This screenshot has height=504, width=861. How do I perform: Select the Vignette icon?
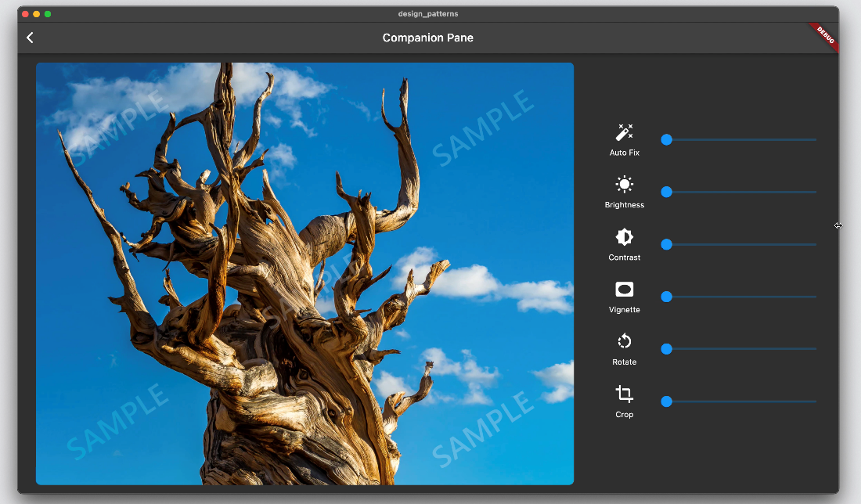click(624, 290)
